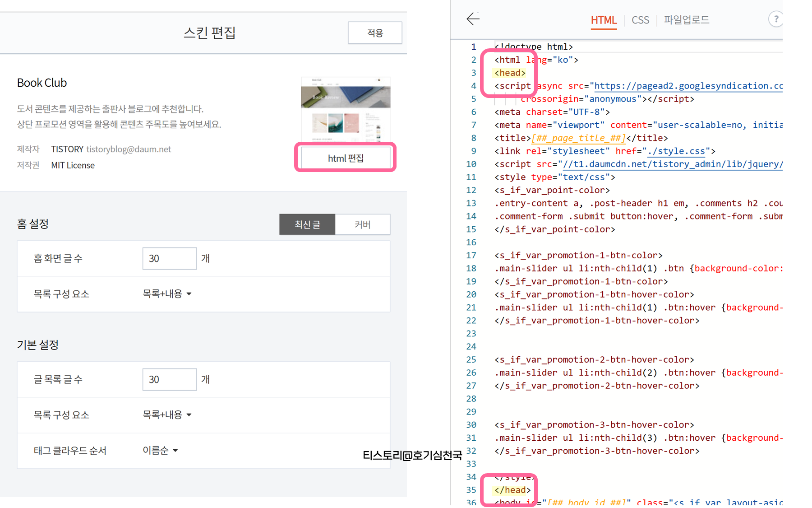Screen dimensions: 812x508
Task: Click <s_if_var_promotion-3-btn-hover-color> opening tag line 30
Action: (x=594, y=425)
